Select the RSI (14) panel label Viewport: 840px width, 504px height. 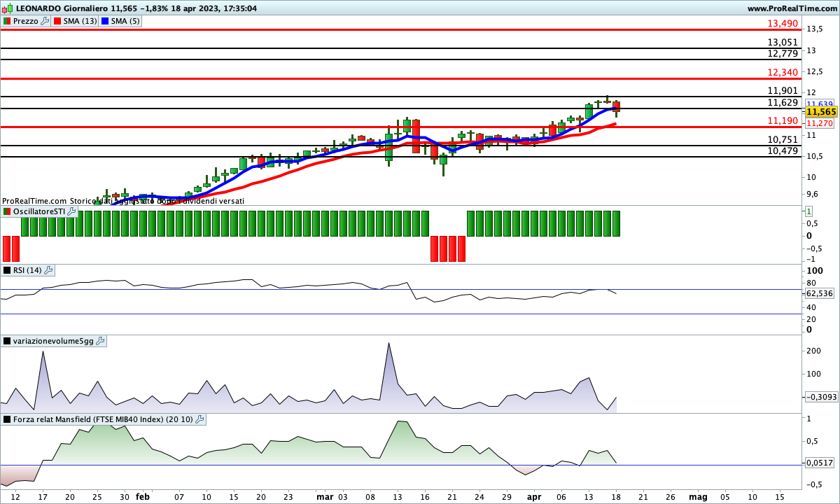click(28, 270)
